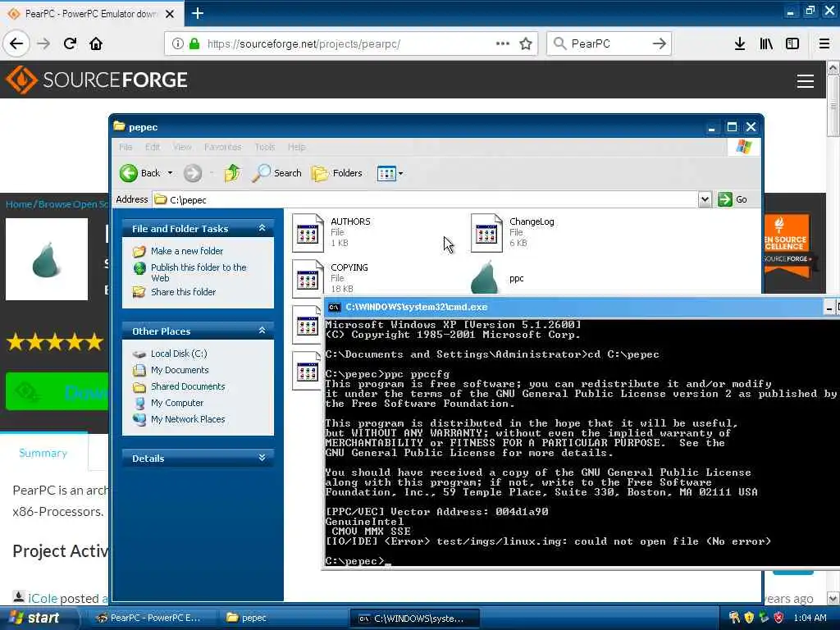This screenshot has height=630, width=840.
Task: Open Shared Documents from Other Places
Action: [x=188, y=386]
